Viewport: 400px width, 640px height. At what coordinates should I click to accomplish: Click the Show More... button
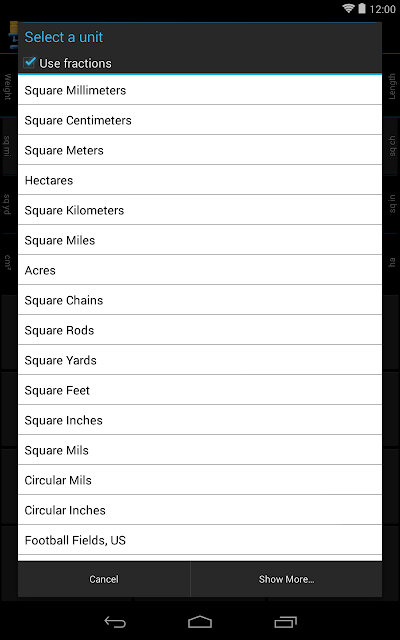[287, 579]
